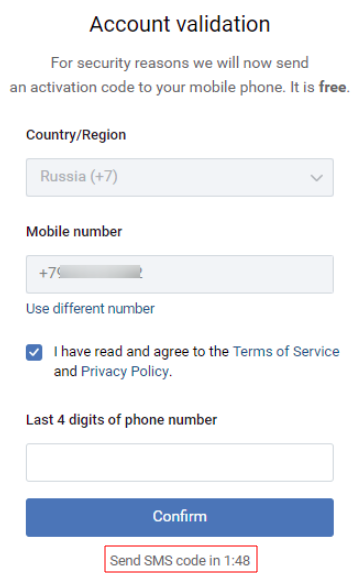Click the Account validation heading
Screen dimensions: 363x582
tap(180, 24)
